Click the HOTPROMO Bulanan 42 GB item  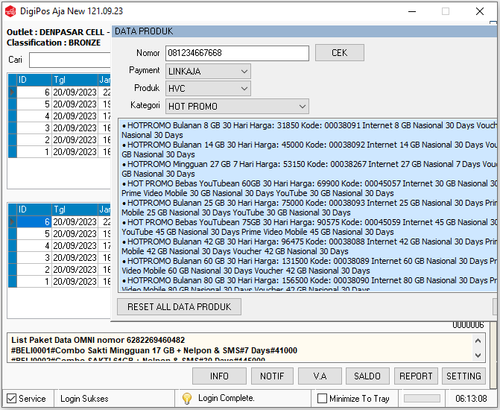(309, 246)
